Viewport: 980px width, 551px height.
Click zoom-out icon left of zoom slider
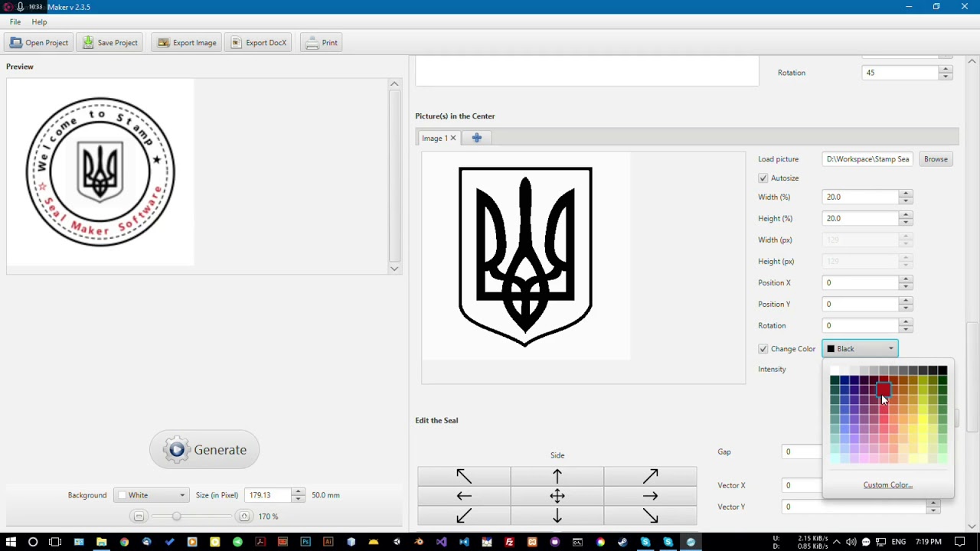pos(139,517)
